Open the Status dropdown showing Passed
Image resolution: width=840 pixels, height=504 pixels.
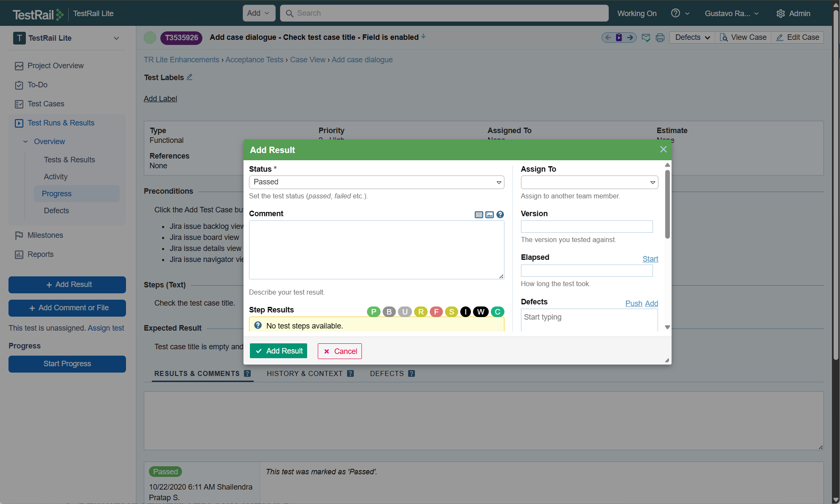coord(376,182)
